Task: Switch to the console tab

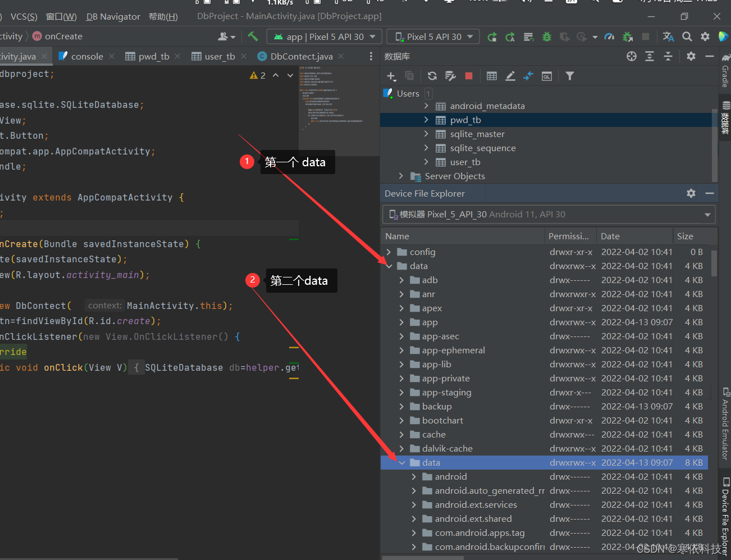Action: (x=87, y=56)
